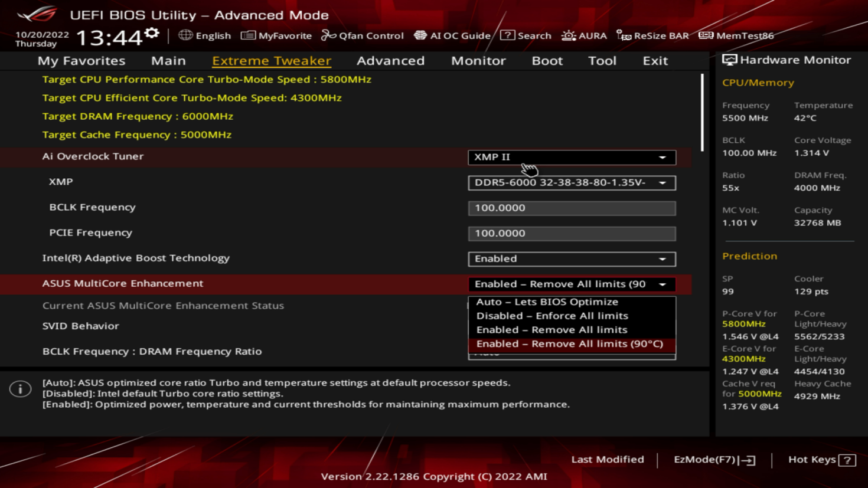
Task: Switch to EzMode(F7)
Action: click(x=714, y=459)
